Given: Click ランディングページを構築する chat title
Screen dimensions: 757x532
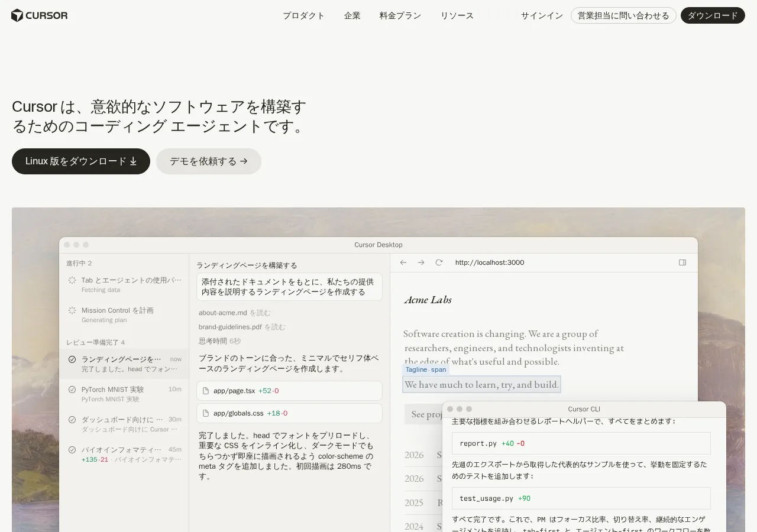Looking at the screenshot, I should point(247,265).
